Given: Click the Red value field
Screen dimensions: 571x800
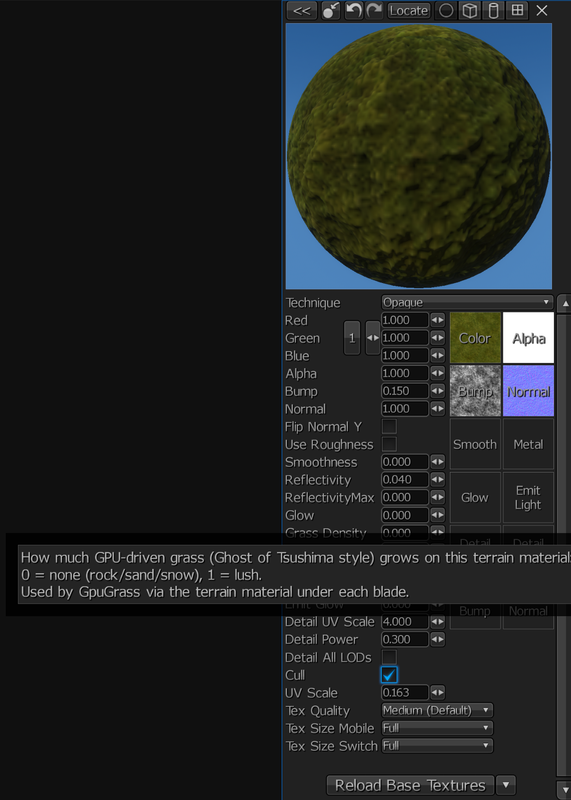Looking at the screenshot, I should [405, 320].
